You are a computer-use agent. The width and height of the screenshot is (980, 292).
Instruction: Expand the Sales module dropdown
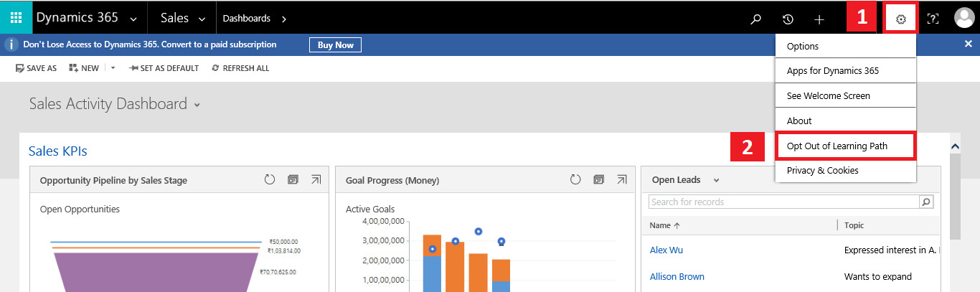[202, 19]
